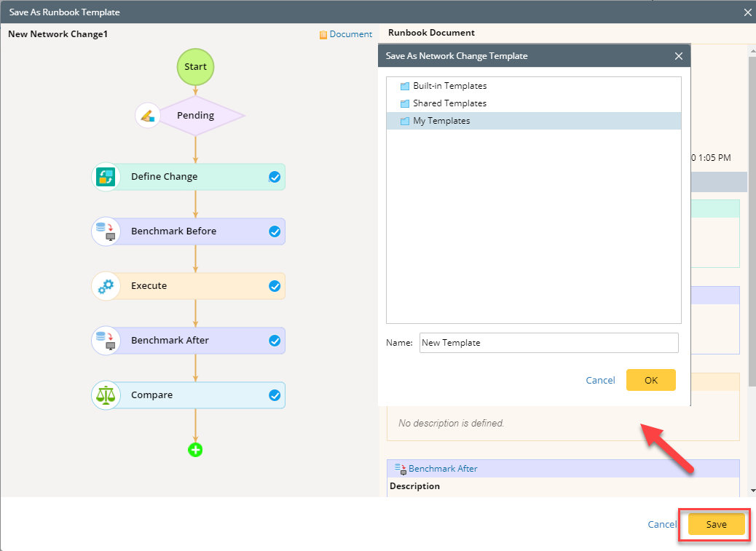Viewport: 756px width, 551px height.
Task: Open the Benchmark After section link
Action: pos(443,469)
